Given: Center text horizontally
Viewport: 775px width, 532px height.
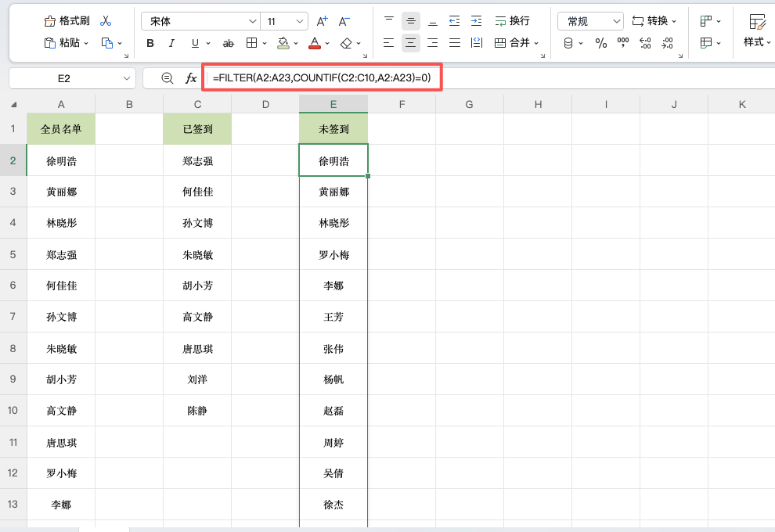Looking at the screenshot, I should click(411, 43).
